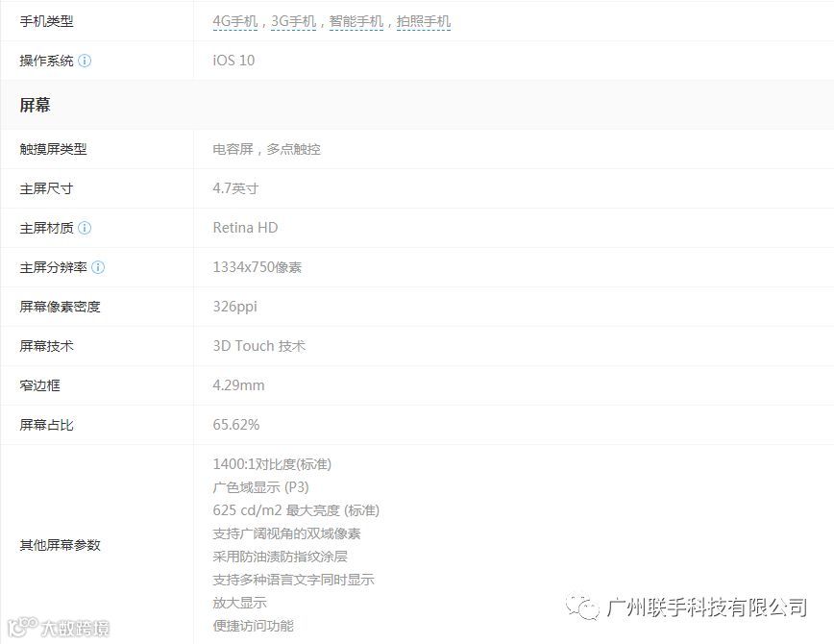This screenshot has height=644, width=834.
Task: Select the 主屏分辨率 label
Action: pyautogui.click(x=53, y=267)
